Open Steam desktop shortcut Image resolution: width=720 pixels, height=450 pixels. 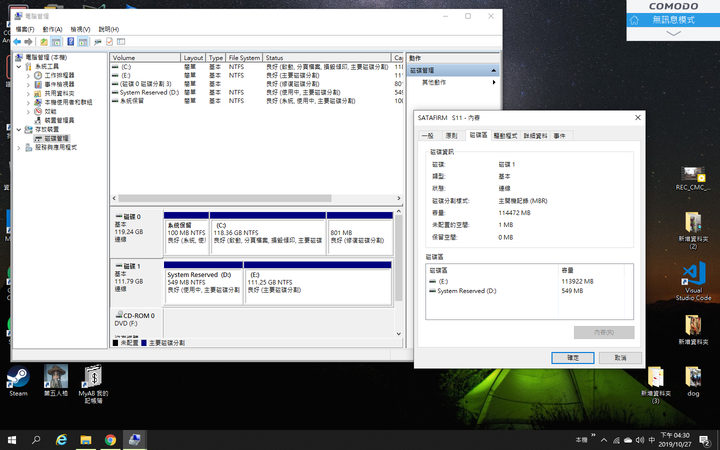[x=18, y=381]
